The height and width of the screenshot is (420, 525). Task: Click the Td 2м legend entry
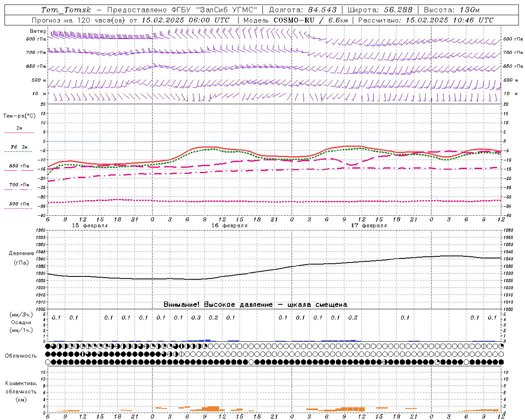point(19,147)
